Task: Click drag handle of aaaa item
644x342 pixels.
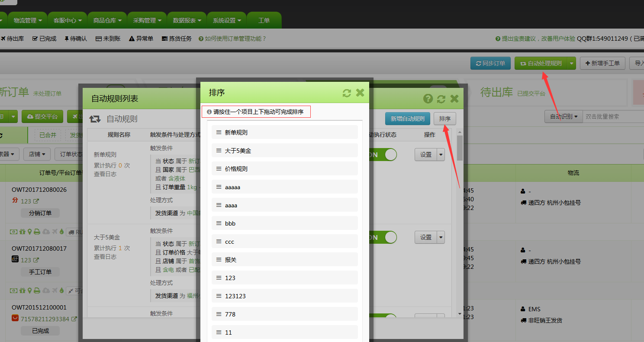Action: pyautogui.click(x=219, y=205)
